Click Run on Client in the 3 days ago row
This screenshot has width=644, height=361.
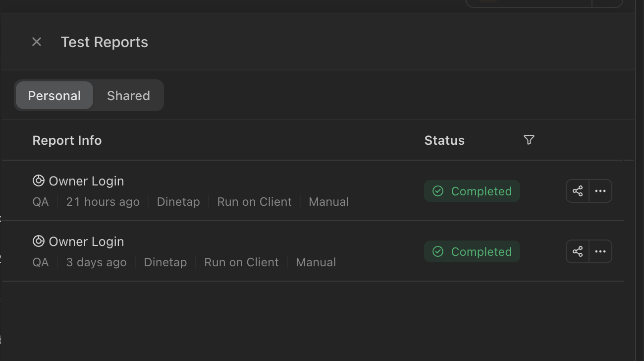[241, 263]
